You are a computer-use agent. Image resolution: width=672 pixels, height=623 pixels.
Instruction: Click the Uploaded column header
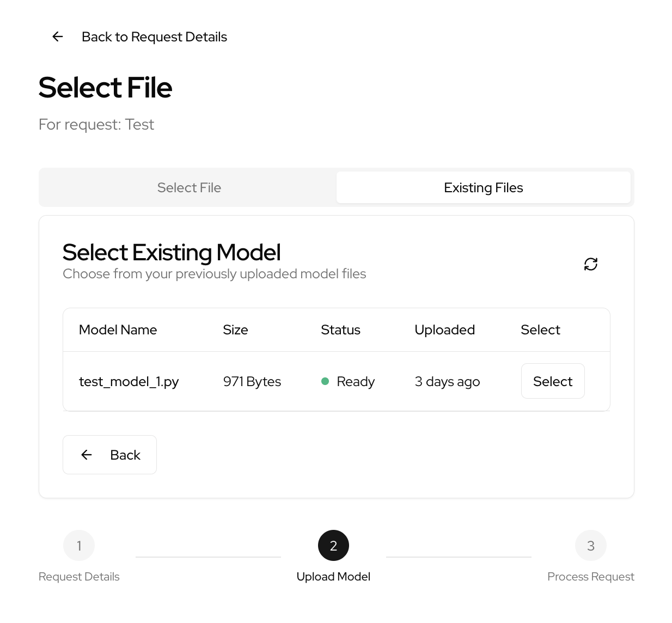pos(444,330)
